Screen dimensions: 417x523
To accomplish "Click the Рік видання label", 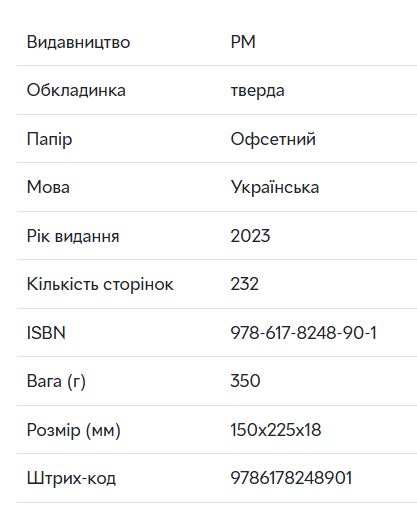I will pos(73,236).
